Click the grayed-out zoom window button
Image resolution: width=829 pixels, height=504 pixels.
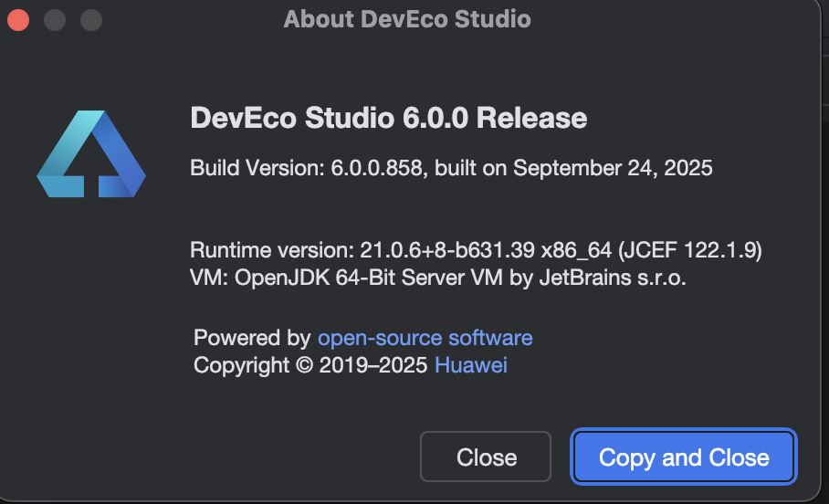click(91, 19)
